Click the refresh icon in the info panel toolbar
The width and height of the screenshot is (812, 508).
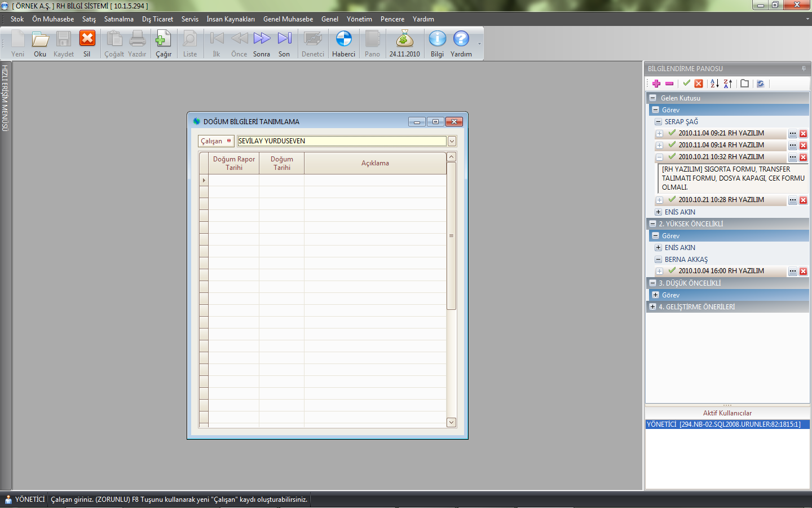(760, 84)
